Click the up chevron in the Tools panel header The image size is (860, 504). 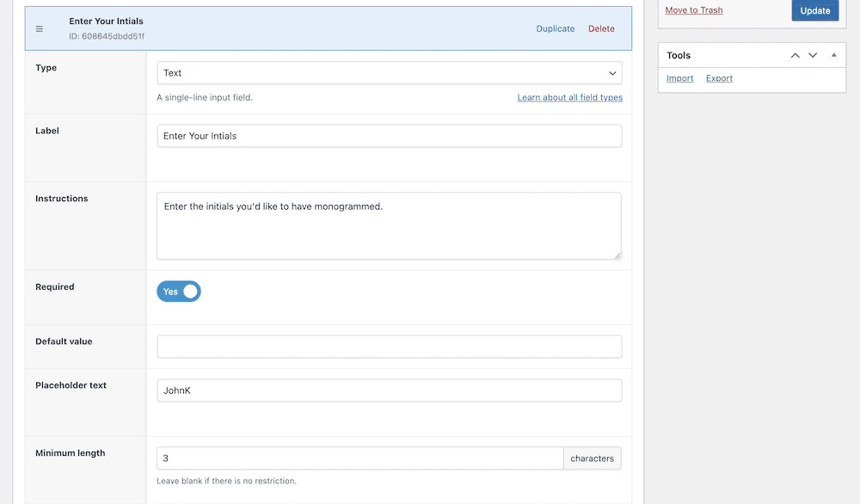click(795, 55)
